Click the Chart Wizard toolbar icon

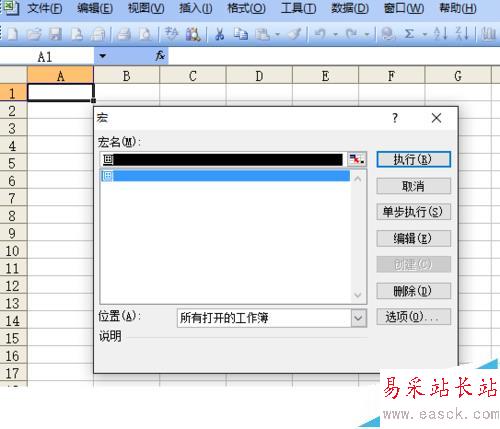point(489,34)
